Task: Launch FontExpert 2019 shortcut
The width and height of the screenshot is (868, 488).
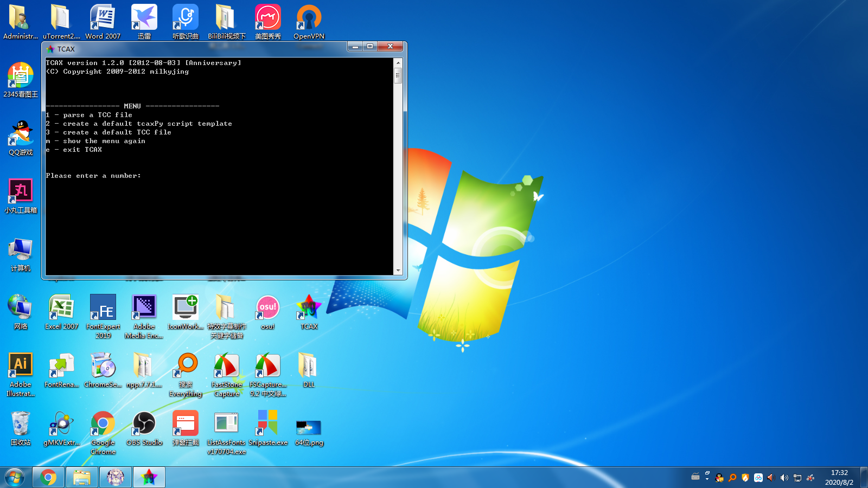Action: 103,316
